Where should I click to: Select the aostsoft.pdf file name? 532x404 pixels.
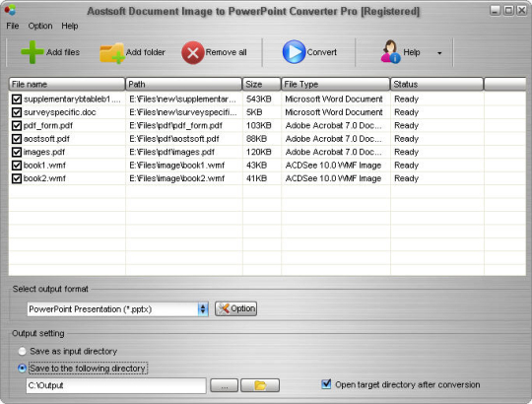(x=46, y=139)
